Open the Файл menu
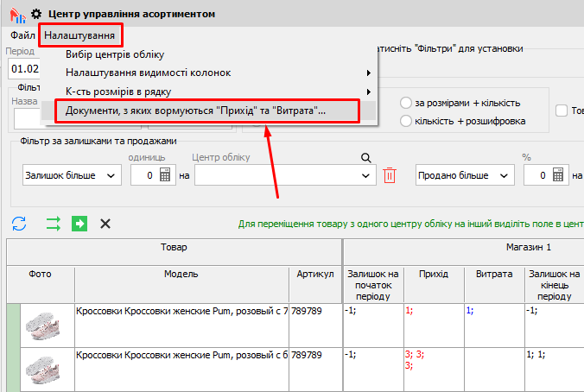 (x=22, y=35)
